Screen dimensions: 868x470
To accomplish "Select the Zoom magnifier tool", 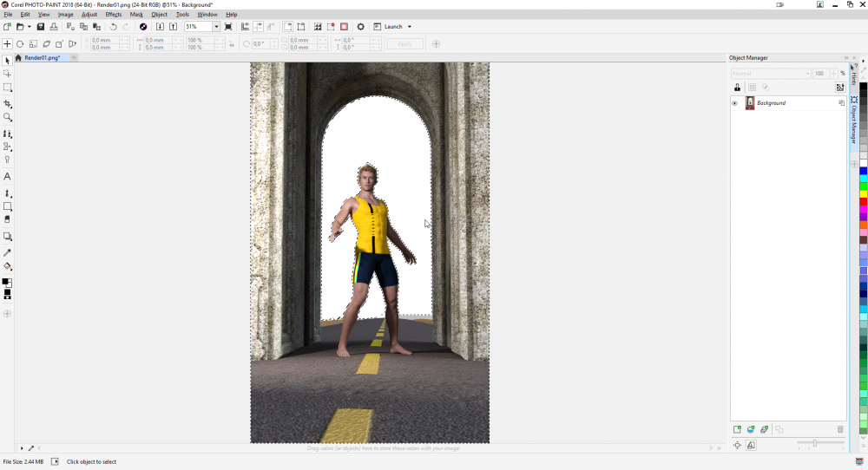I will pyautogui.click(x=7, y=117).
